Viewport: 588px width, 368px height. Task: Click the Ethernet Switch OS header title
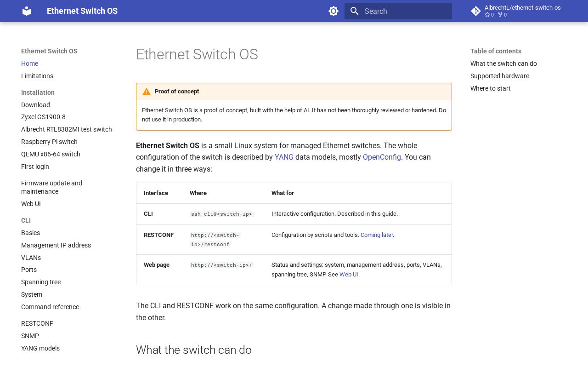tap(82, 11)
